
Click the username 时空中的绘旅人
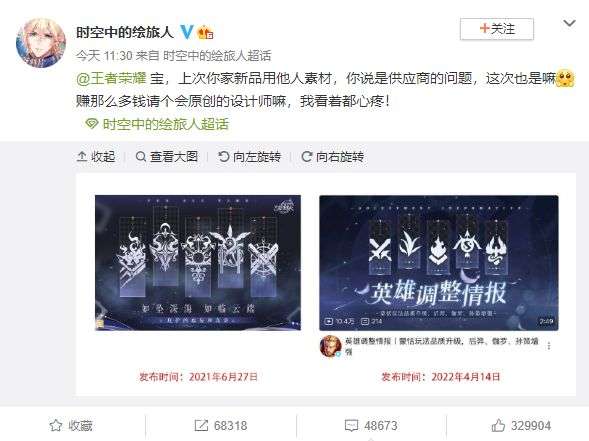click(x=125, y=32)
